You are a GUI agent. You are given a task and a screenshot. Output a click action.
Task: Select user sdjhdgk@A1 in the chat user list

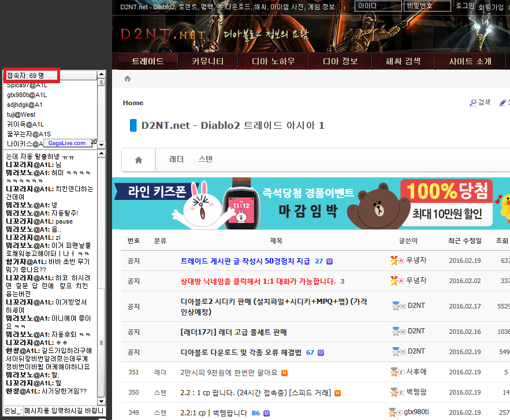[x=25, y=105]
